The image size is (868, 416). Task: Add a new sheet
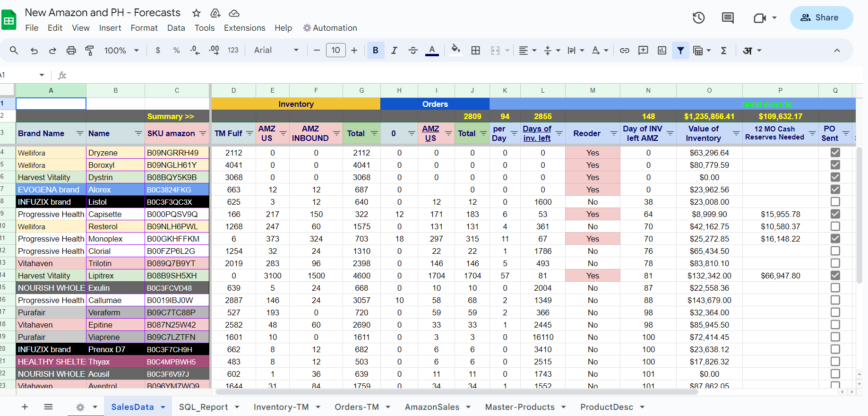[x=25, y=407]
